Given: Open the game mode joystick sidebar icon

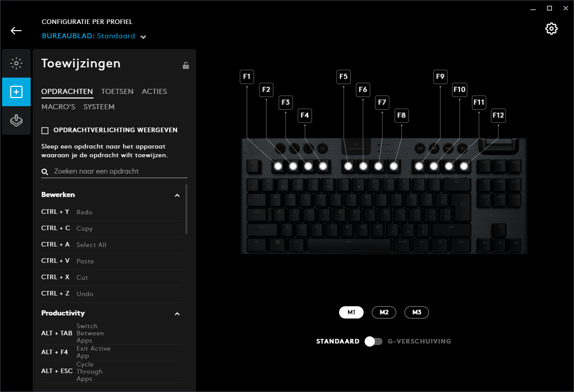Looking at the screenshot, I should click(x=16, y=120).
